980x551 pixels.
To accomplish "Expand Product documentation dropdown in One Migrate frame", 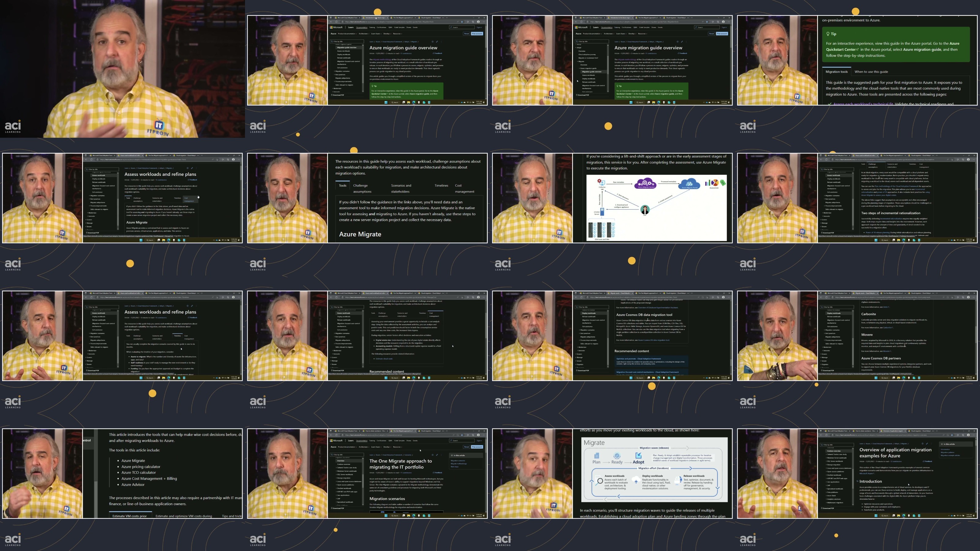I will point(347,447).
